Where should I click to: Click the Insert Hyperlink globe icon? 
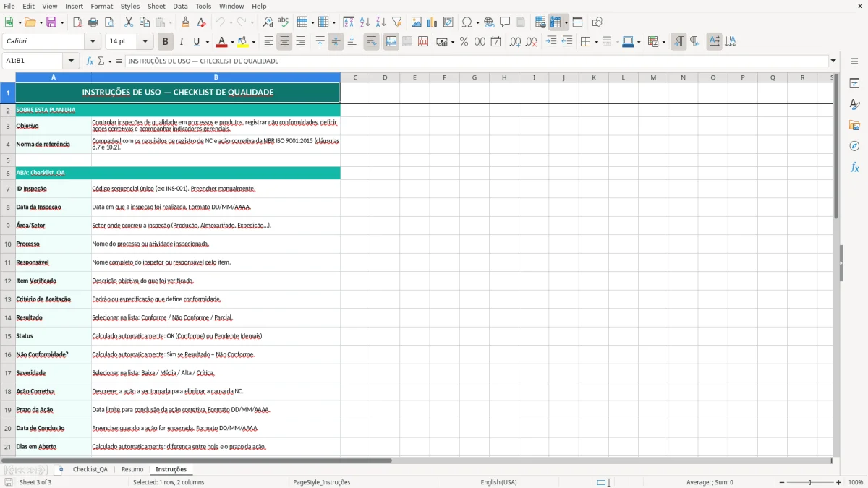click(x=489, y=22)
